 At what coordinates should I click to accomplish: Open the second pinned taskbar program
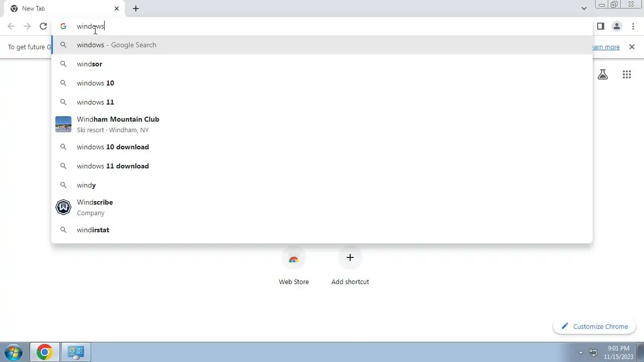pyautogui.click(x=75, y=352)
